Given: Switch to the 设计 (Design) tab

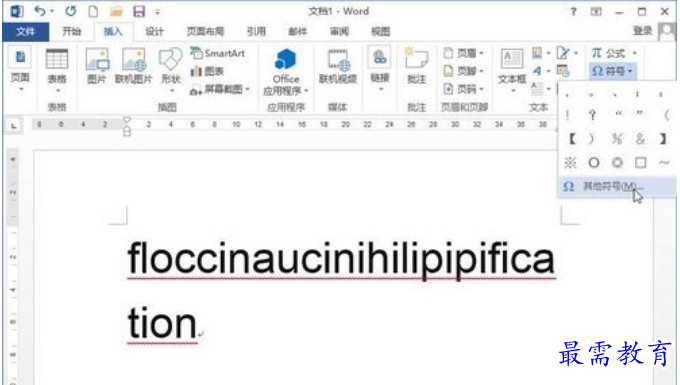Looking at the screenshot, I should pos(154,31).
